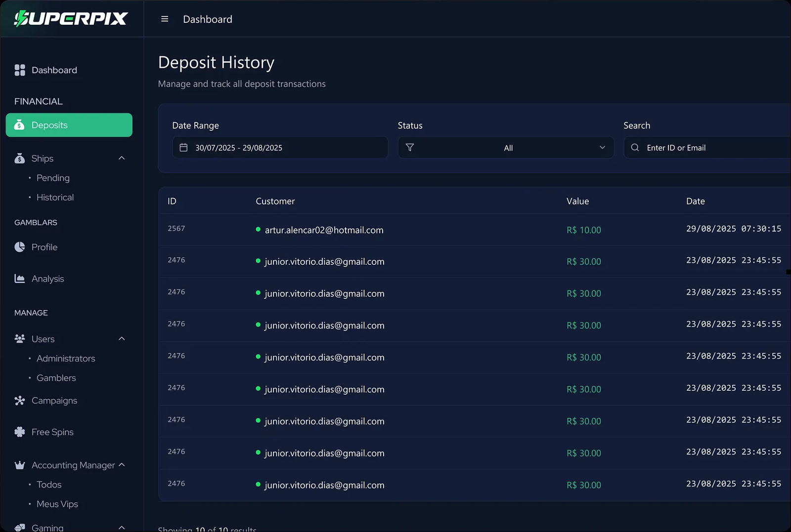791x532 pixels.
Task: Click the SuperPix logo
Action: (x=71, y=19)
